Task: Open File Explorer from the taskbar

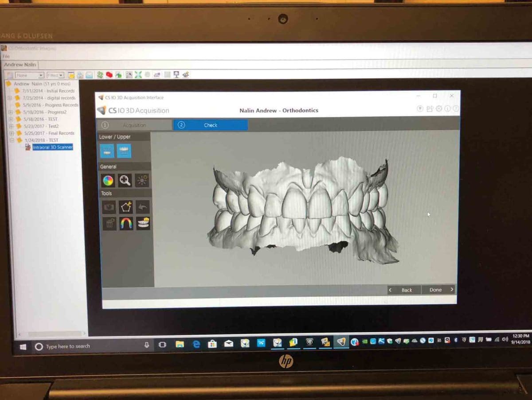Action: point(180,344)
